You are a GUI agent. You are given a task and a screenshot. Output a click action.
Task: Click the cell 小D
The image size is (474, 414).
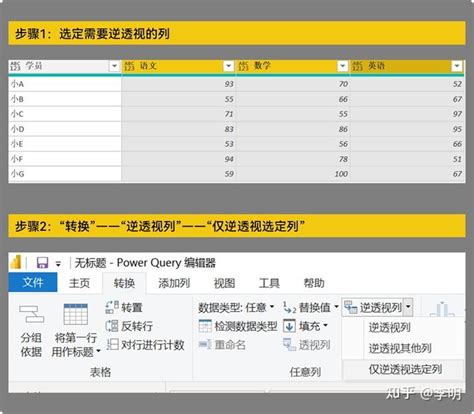[x=65, y=129]
